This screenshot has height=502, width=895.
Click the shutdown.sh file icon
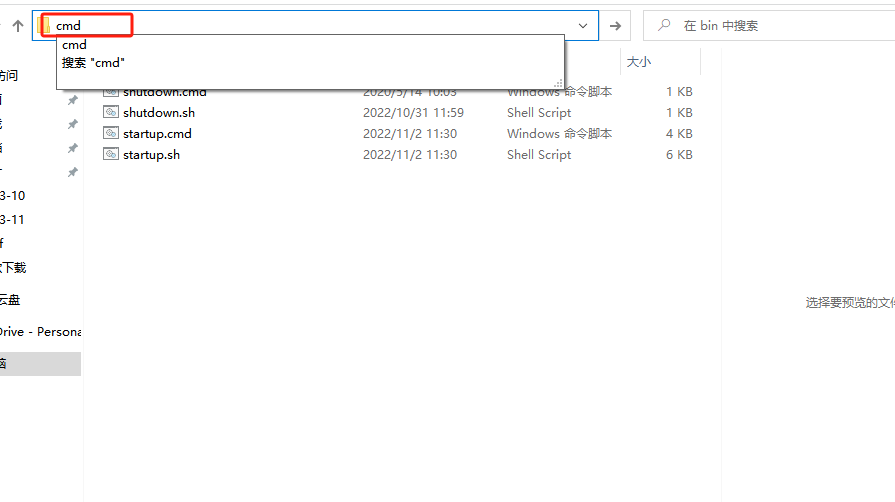click(x=111, y=112)
